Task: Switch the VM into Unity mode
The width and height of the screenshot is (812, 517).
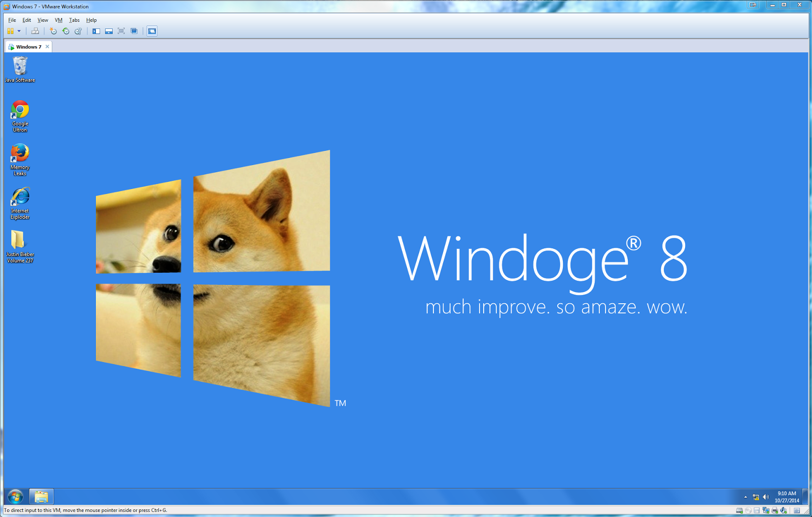Action: [x=133, y=31]
